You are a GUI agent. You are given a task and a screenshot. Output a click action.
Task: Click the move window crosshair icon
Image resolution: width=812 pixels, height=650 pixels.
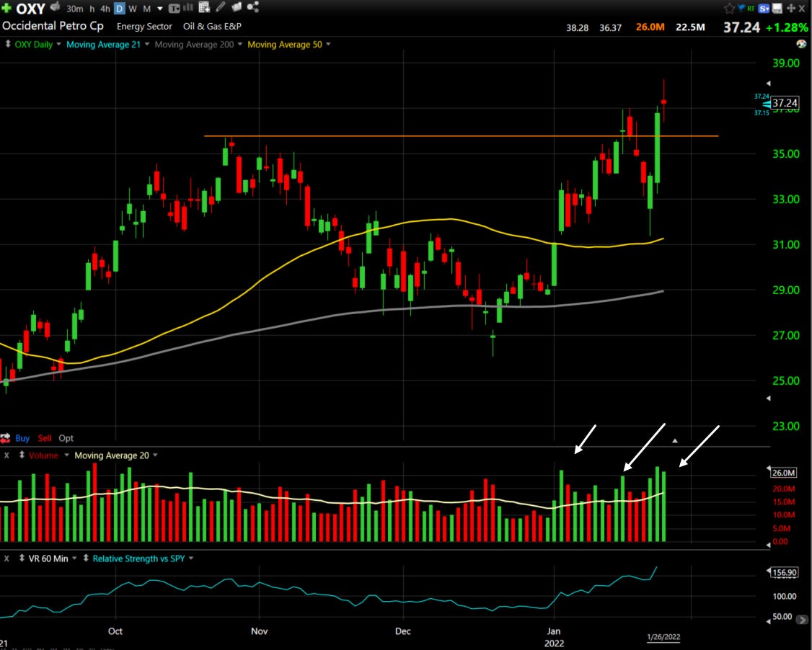[x=791, y=8]
